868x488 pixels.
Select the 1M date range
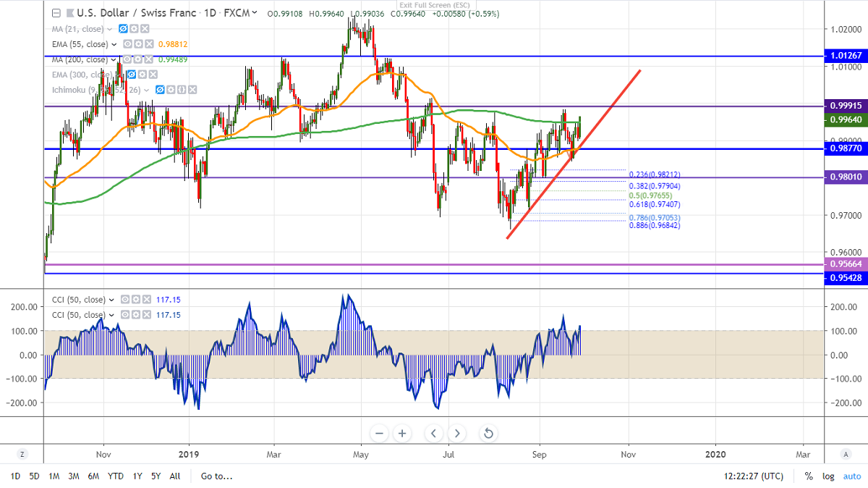(x=54, y=476)
